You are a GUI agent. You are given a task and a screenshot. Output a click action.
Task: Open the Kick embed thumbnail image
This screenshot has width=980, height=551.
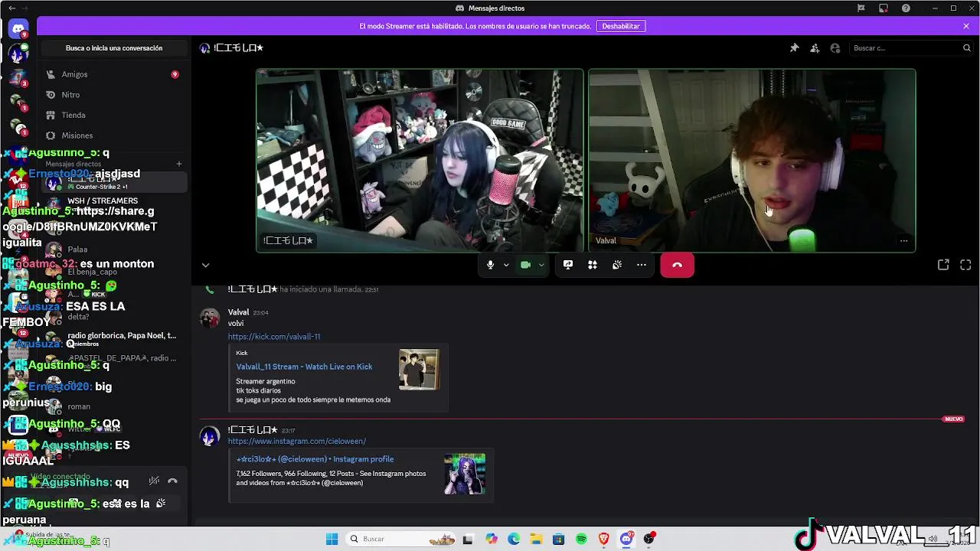pyautogui.click(x=419, y=370)
